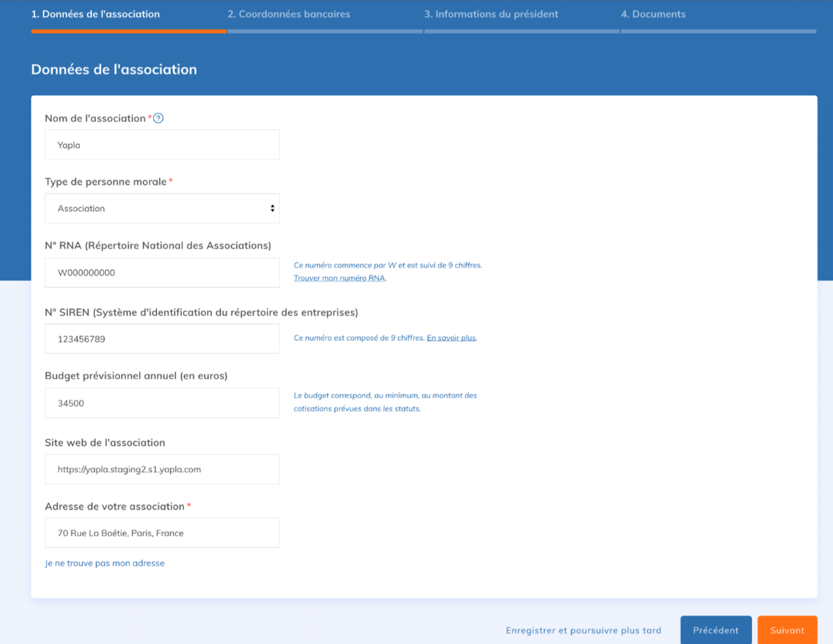833x644 pixels.
Task: Click the Données de l'association heading
Action: pos(114,70)
